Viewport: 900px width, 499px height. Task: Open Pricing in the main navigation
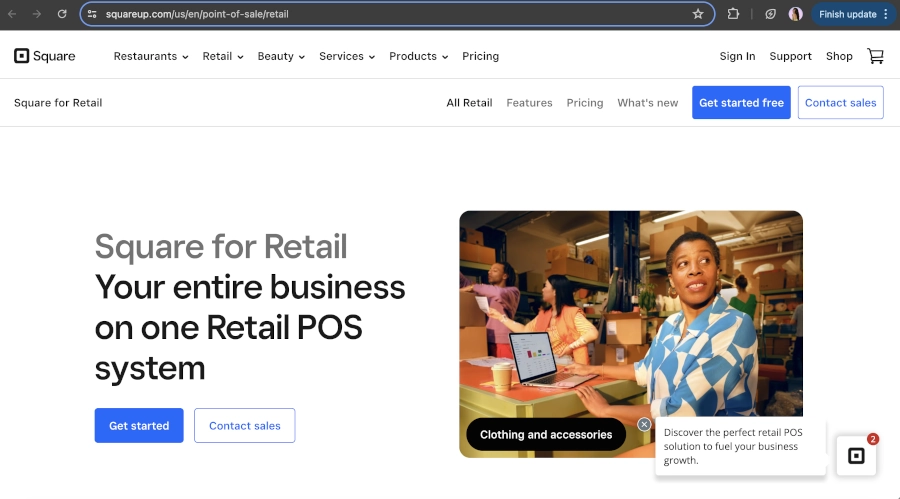point(480,56)
